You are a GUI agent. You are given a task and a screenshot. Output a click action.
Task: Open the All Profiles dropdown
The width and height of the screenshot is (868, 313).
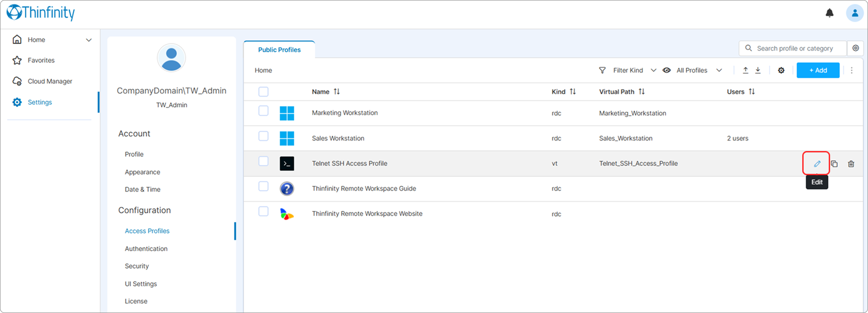tap(692, 70)
